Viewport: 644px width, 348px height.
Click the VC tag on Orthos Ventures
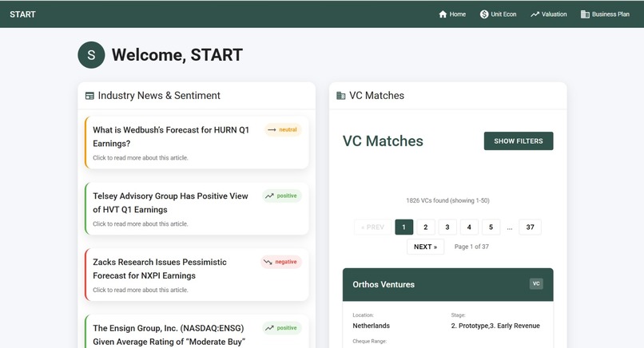(x=536, y=283)
